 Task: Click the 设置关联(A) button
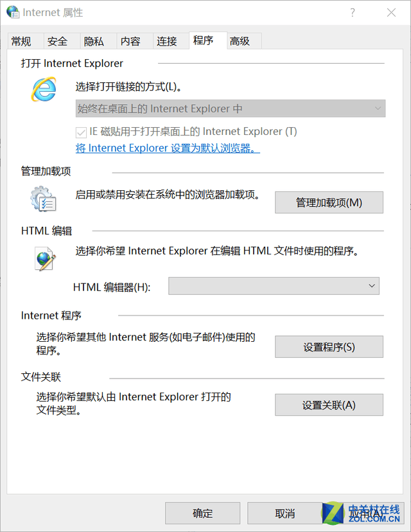coord(329,405)
